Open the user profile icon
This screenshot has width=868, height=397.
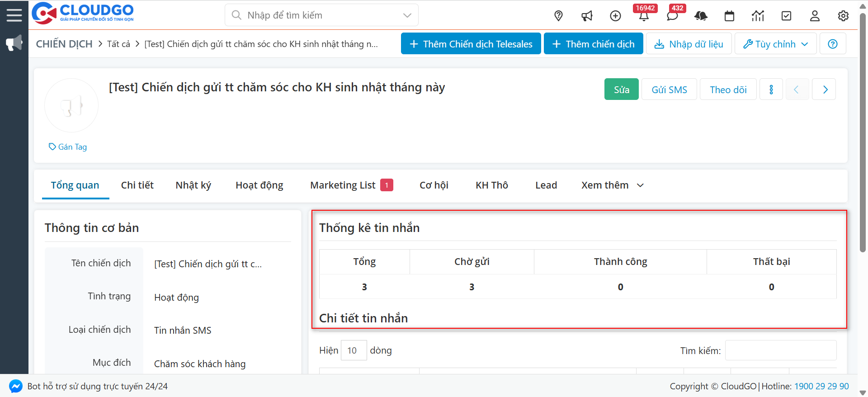(x=815, y=16)
